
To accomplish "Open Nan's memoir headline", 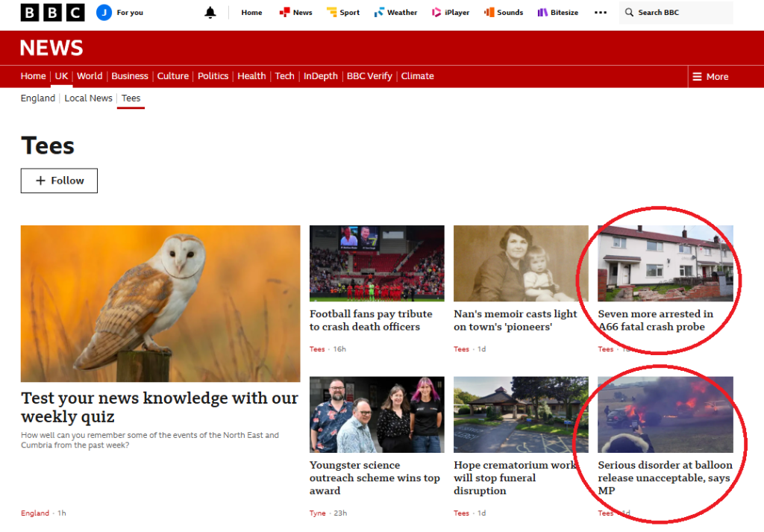I will point(515,320).
